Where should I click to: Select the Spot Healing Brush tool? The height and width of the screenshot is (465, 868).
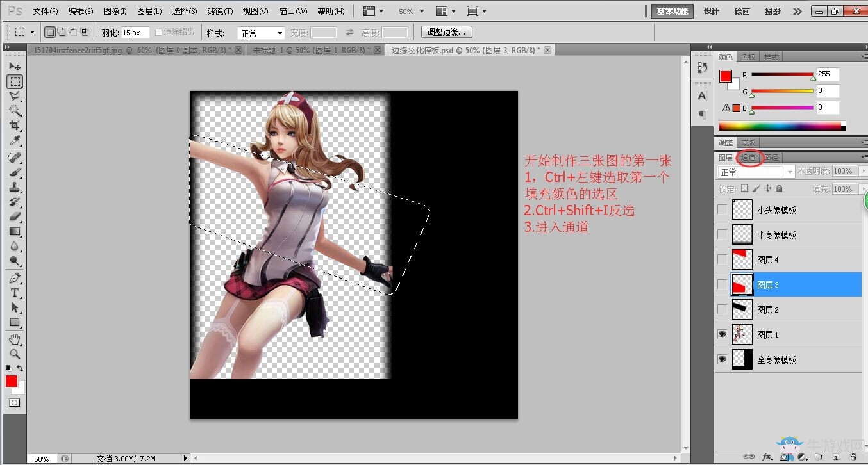coord(15,158)
